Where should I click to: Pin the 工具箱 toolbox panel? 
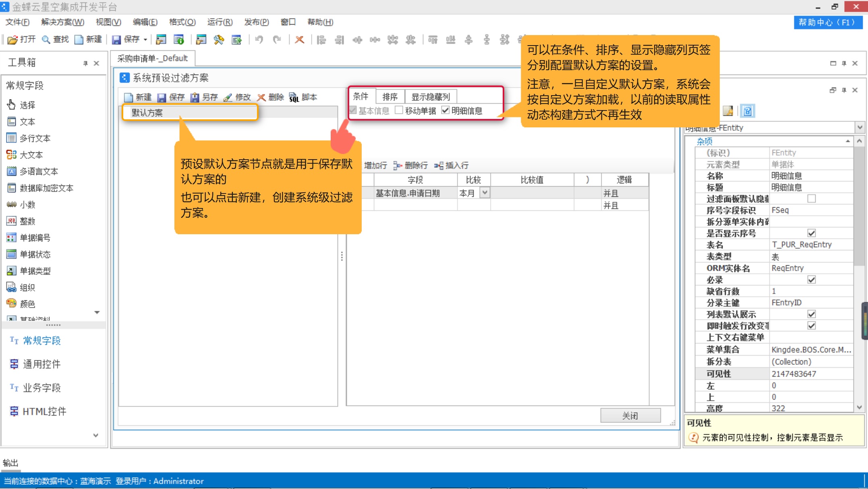click(x=85, y=63)
